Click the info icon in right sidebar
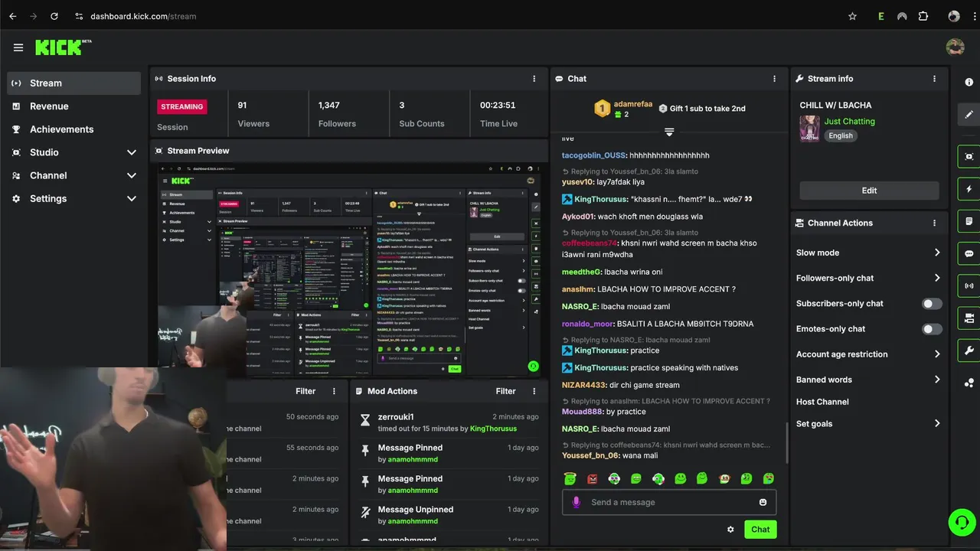The image size is (980, 551). [969, 82]
